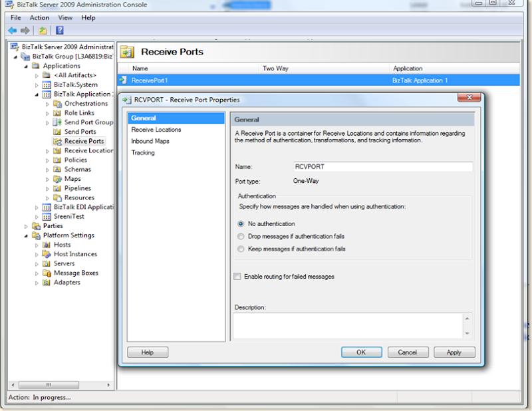This screenshot has height=411, width=532.
Task: Click the Parties tree icon
Action: [36, 226]
